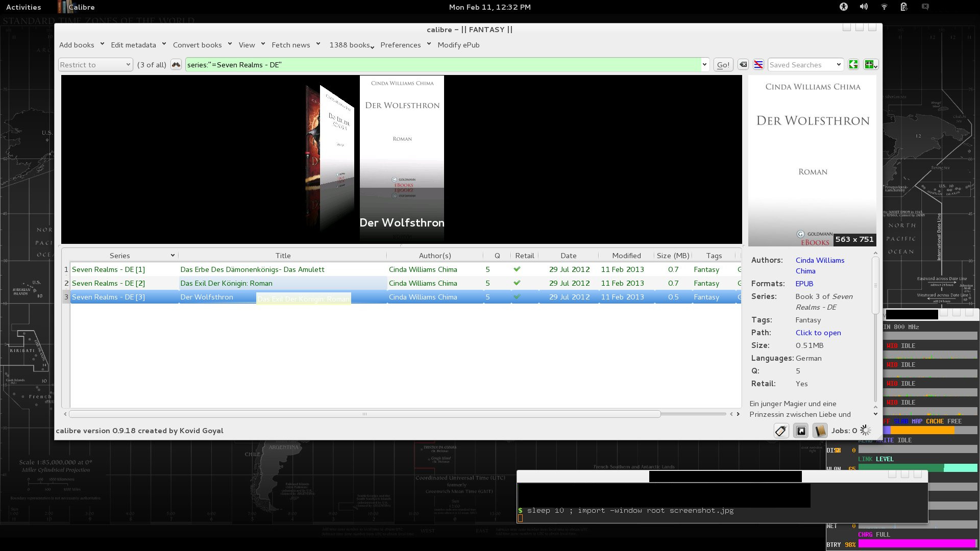Open the Add books dropdown arrow
Screen dimensions: 980x551
102,44
